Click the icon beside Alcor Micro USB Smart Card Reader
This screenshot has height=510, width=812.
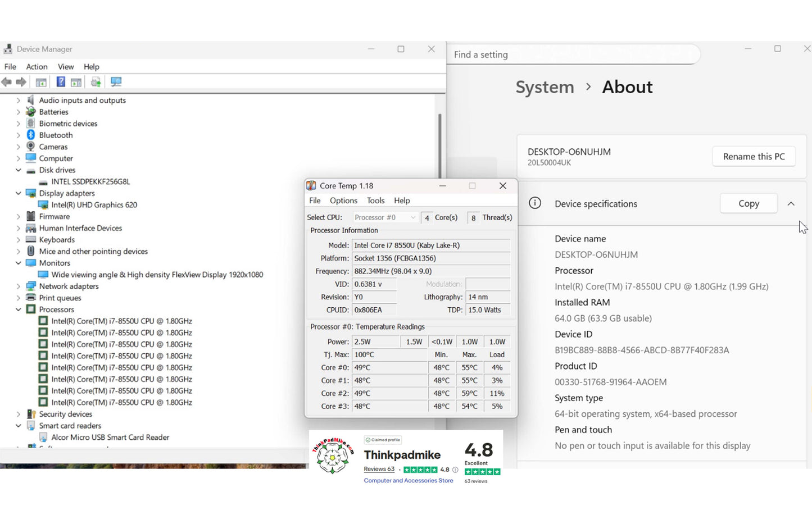coord(43,437)
